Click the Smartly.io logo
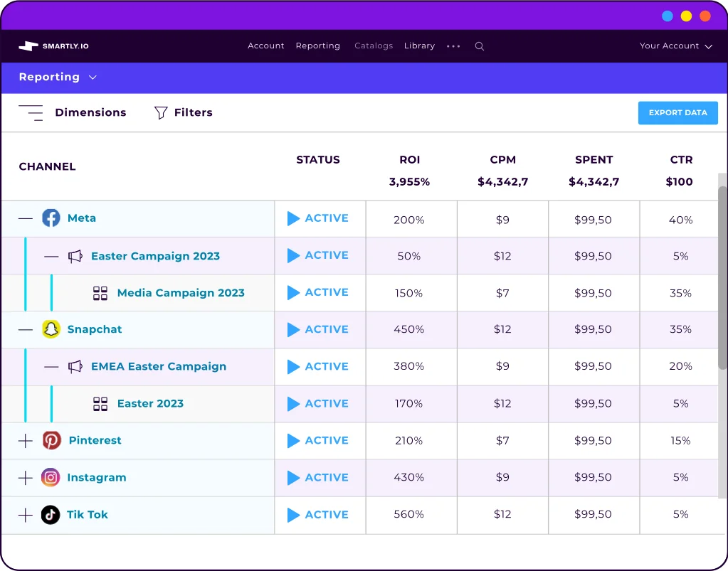The height and width of the screenshot is (571, 728). [53, 46]
